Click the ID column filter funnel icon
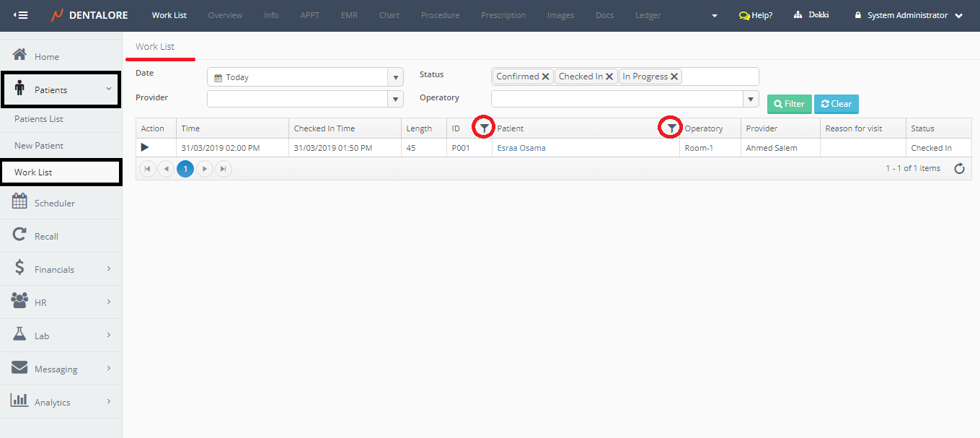The height and width of the screenshot is (438, 980). tap(485, 128)
